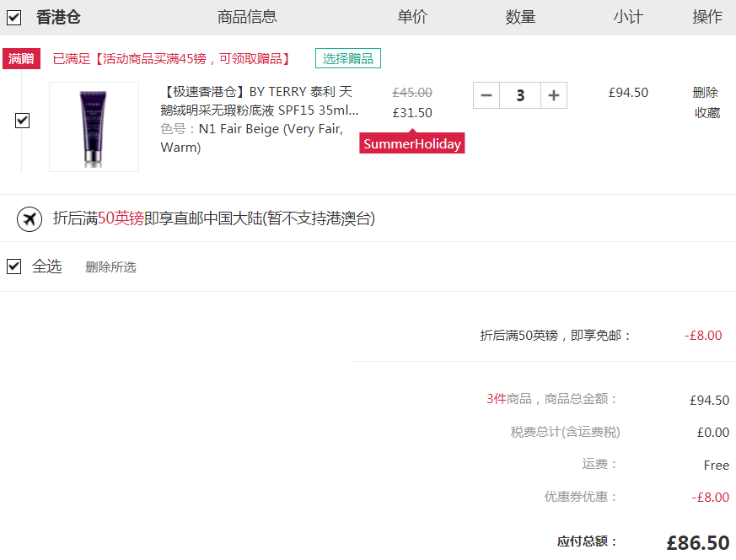Viewport: 736px width, 560px height.
Task: Increase quantity with the plus button
Action: coord(554,95)
